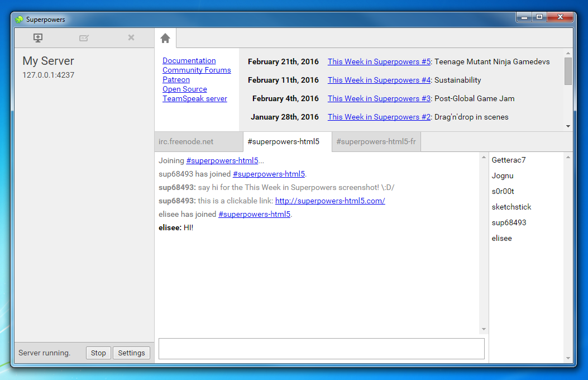The image size is (588, 380).
Task: Click chat log scrollbar down arrow
Action: (484, 329)
